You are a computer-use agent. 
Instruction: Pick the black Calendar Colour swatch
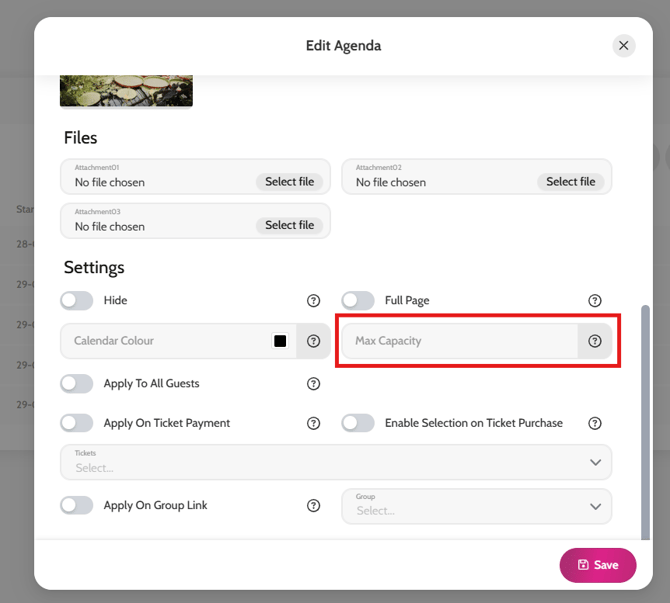[280, 341]
